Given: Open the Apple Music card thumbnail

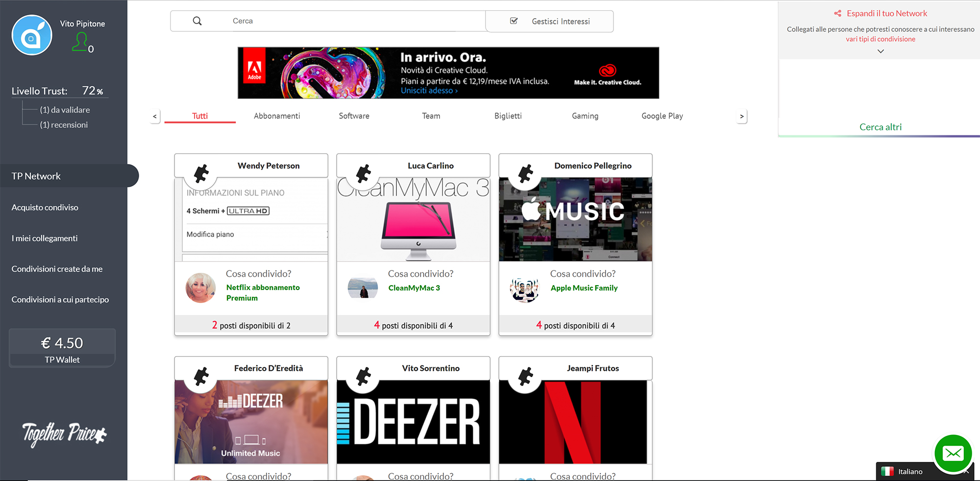Looking at the screenshot, I should pyautogui.click(x=575, y=219).
